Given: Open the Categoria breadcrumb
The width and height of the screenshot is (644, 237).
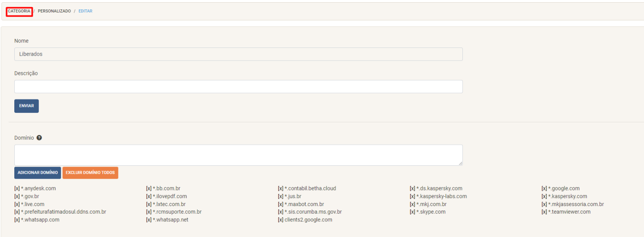Looking at the screenshot, I should coord(19,11).
